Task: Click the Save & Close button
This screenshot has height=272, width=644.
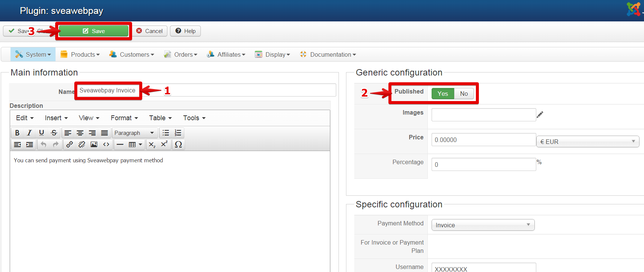Action: click(x=30, y=31)
